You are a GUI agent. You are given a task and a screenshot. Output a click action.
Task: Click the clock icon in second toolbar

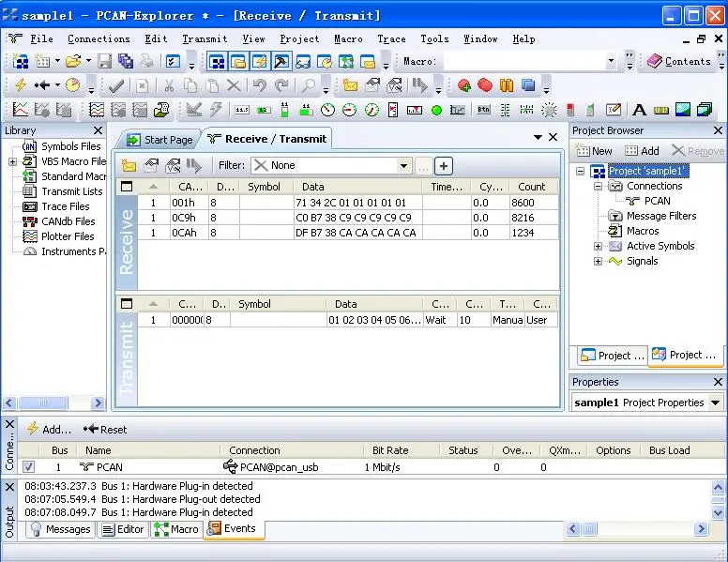point(72,85)
